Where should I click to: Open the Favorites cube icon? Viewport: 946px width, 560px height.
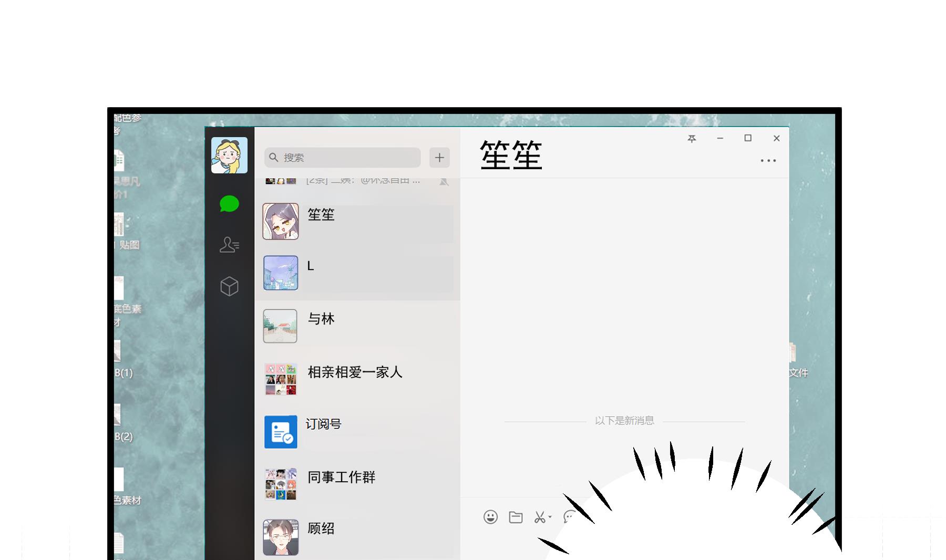point(229,286)
